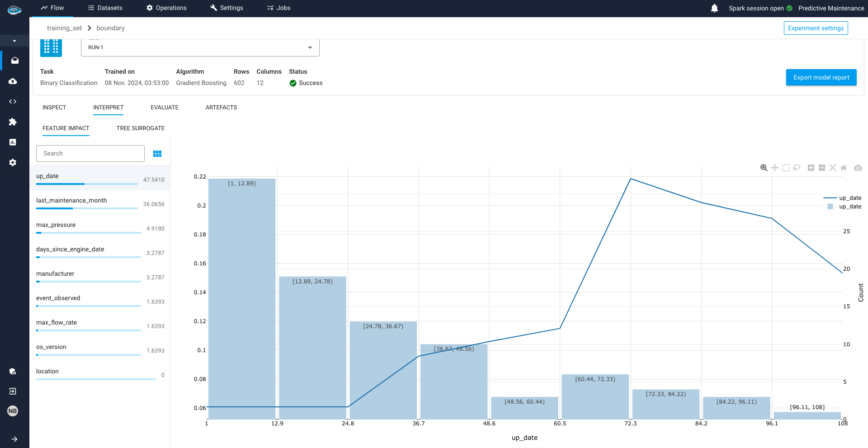Switch to the TREE SURROGATE tab

pyautogui.click(x=140, y=128)
